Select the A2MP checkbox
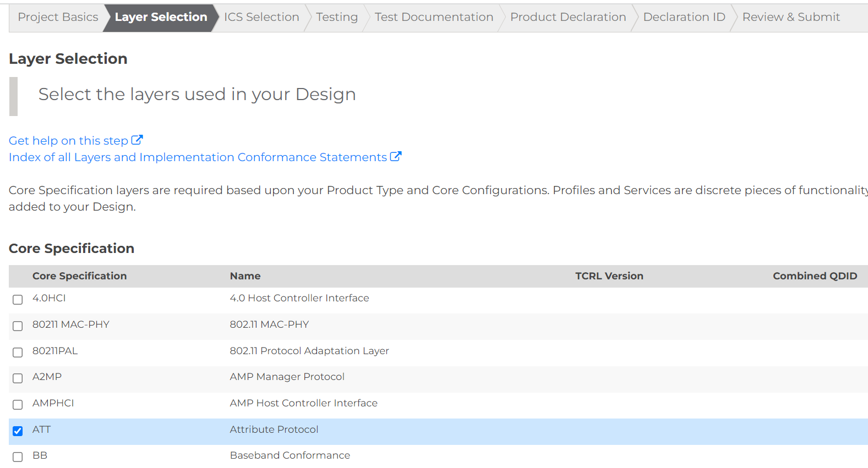This screenshot has height=468, width=868. 18,378
